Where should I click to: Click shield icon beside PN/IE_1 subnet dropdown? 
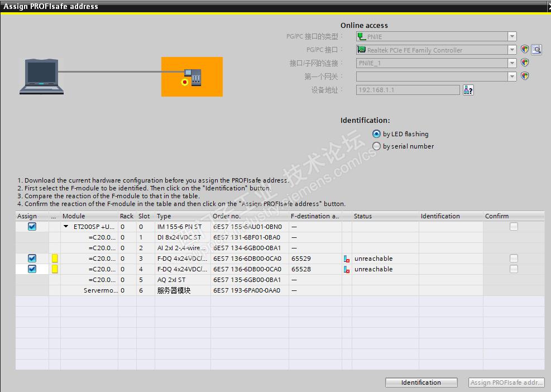tap(525, 63)
